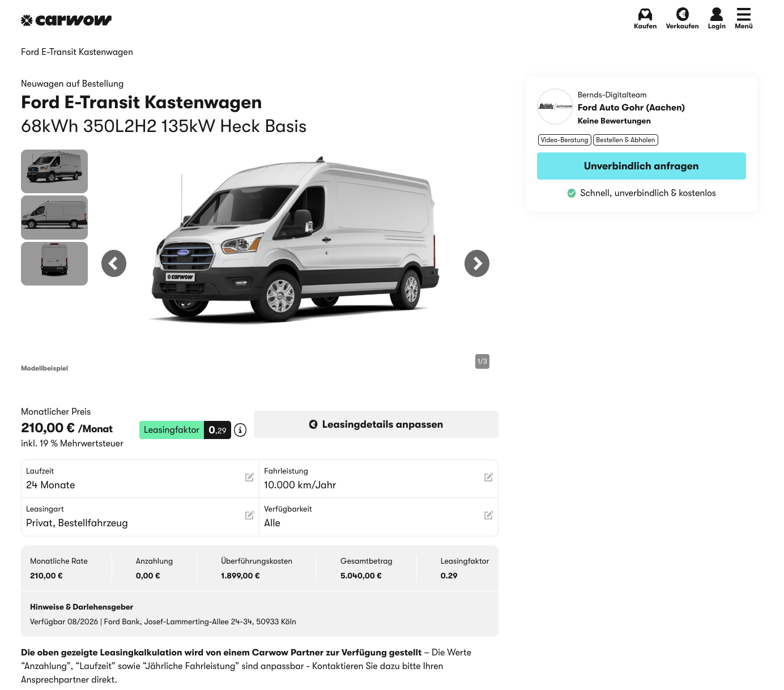Select the front-angle van thumbnail
The width and height of the screenshot is (784, 690).
54,171
